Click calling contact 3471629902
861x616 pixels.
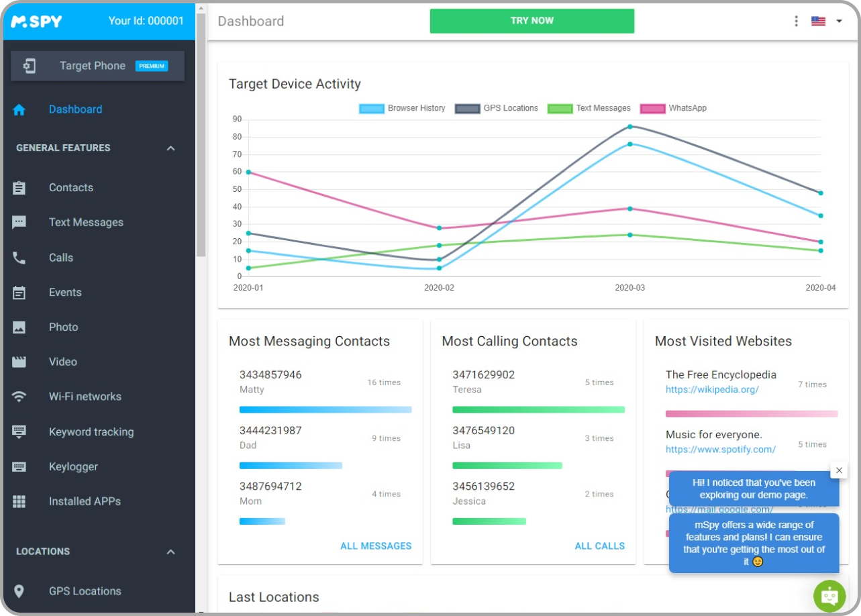tap(484, 374)
